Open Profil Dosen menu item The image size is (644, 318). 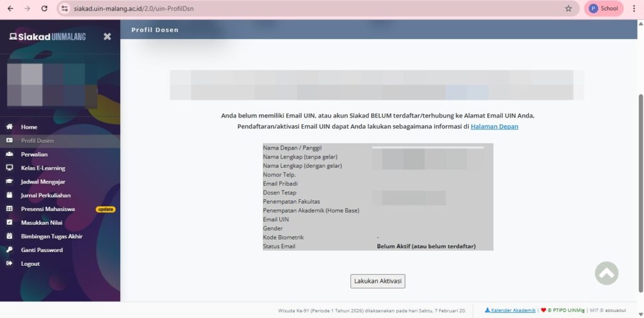point(37,141)
